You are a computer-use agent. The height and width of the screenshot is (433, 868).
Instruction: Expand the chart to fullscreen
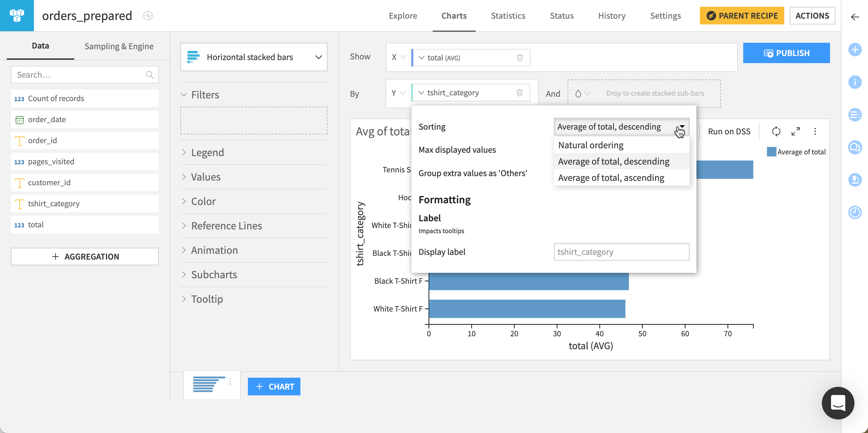point(795,132)
